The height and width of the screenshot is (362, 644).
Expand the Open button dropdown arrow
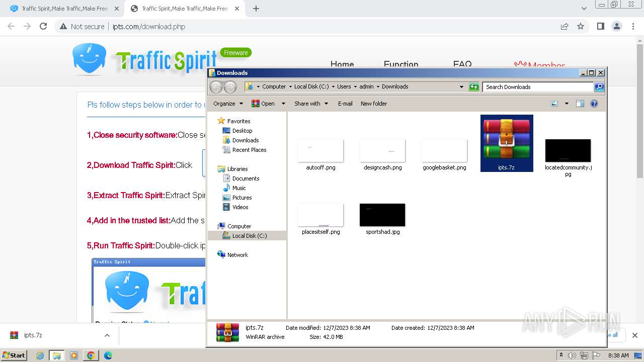[x=283, y=104]
